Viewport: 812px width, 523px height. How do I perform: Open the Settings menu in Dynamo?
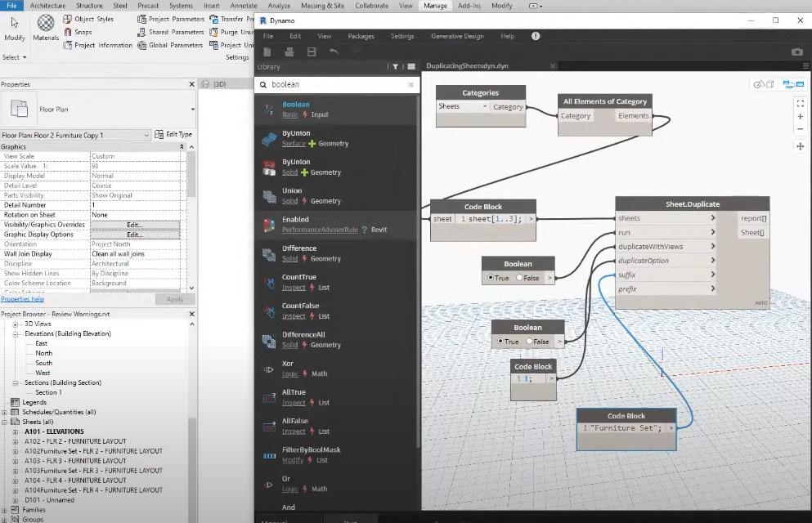(402, 36)
